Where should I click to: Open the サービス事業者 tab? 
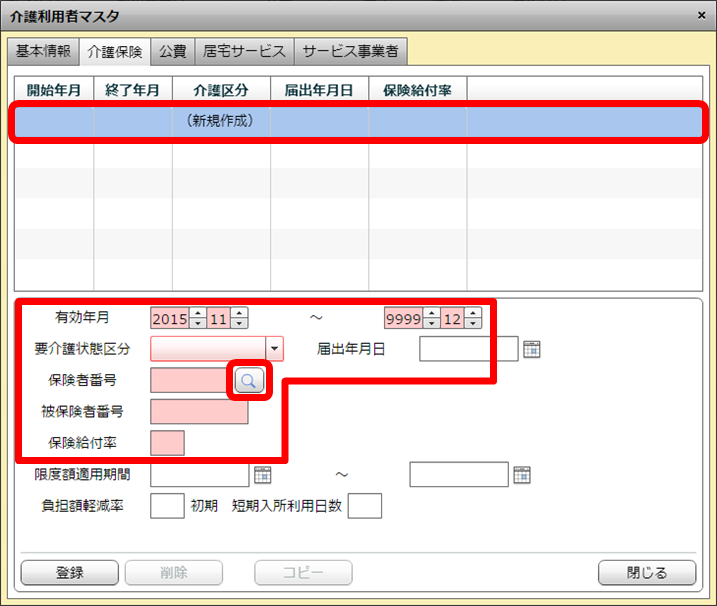pyautogui.click(x=351, y=51)
